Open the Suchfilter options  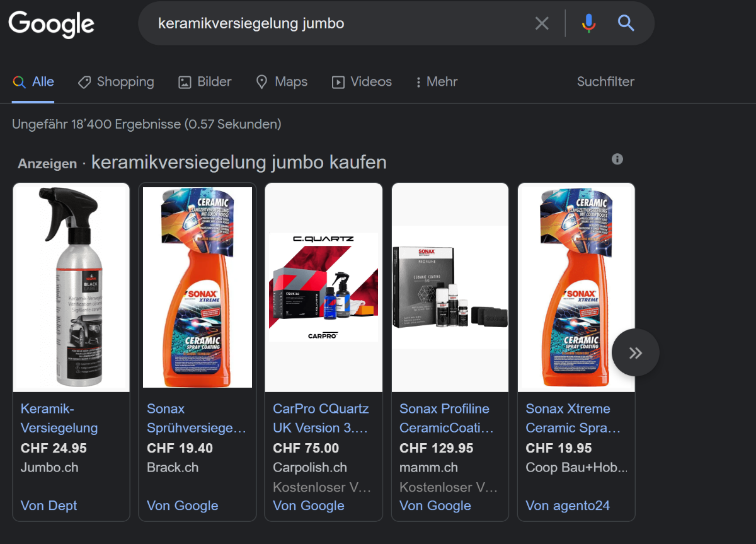(605, 82)
